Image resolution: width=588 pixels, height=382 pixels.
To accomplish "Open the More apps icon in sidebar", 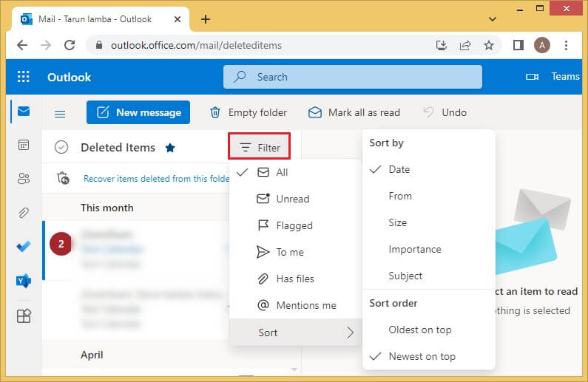I will pyautogui.click(x=24, y=316).
